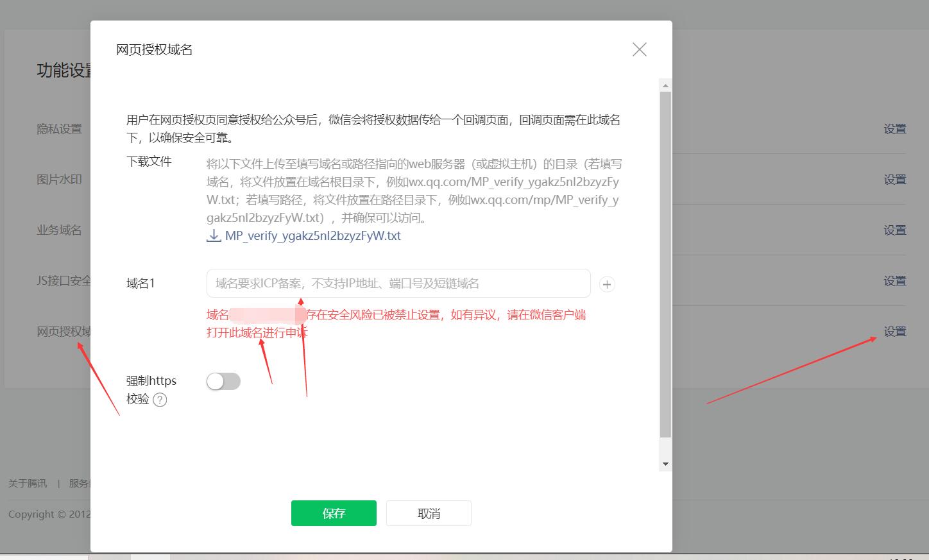929x560 pixels.
Task: Select the 隐私设置 label in the settings list
Action: click(x=59, y=129)
